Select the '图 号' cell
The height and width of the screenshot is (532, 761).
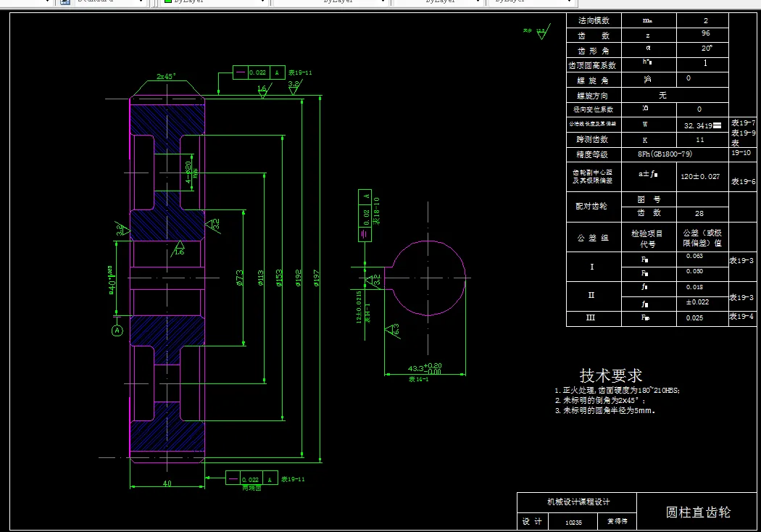pos(649,199)
